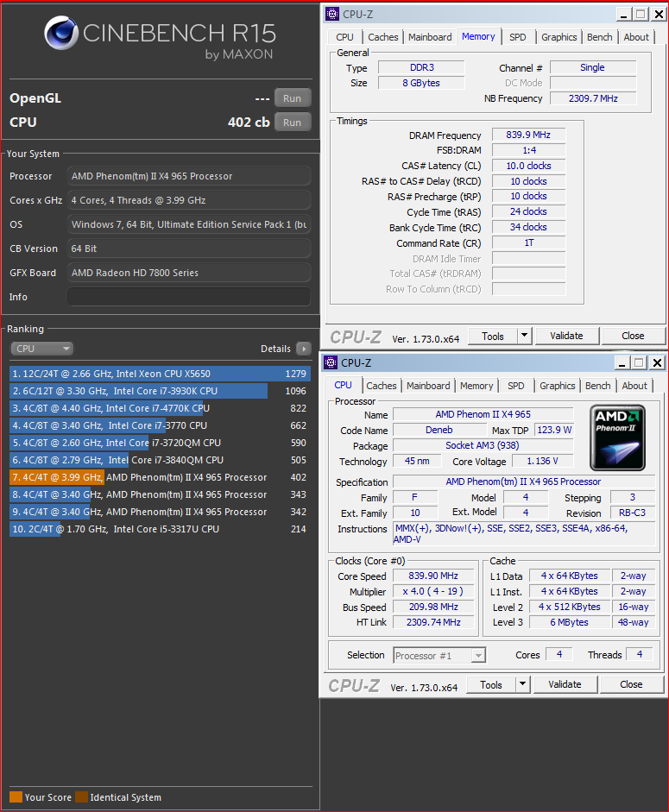This screenshot has width=669, height=812.
Task: Click the CPU-Z icon in the CPU window title bar
Action: (x=330, y=362)
